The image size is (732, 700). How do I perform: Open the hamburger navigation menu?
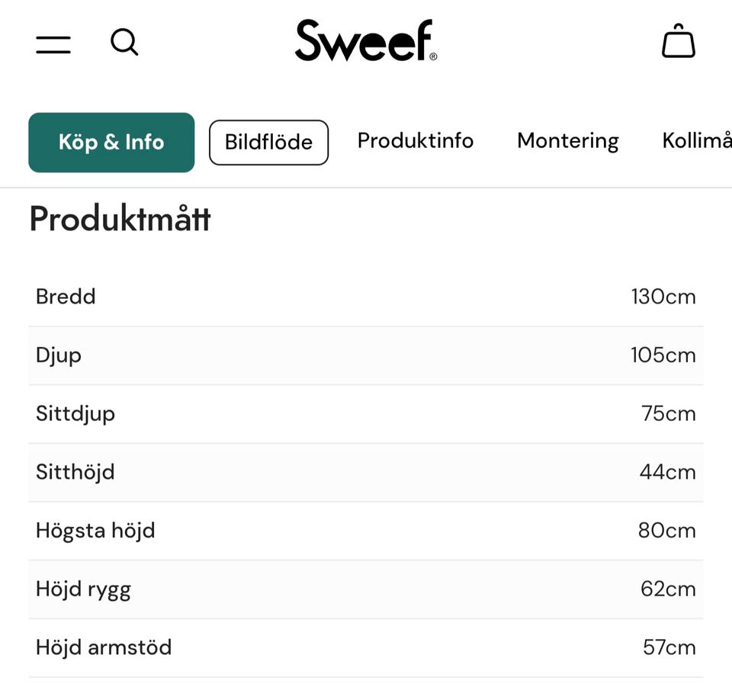(53, 44)
